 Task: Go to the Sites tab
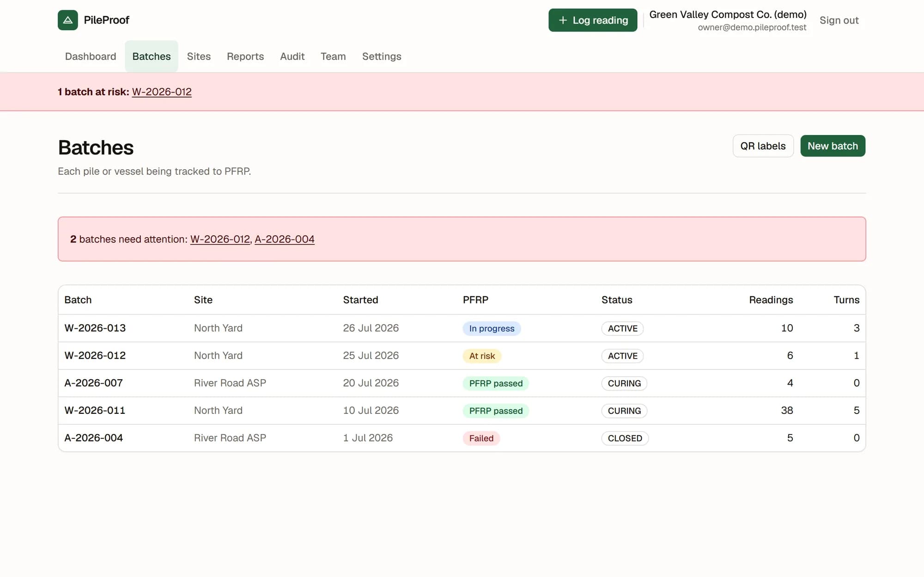(x=199, y=56)
